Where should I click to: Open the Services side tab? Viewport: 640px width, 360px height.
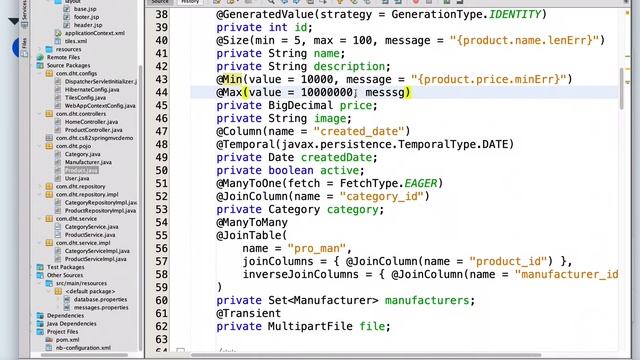(x=24, y=13)
